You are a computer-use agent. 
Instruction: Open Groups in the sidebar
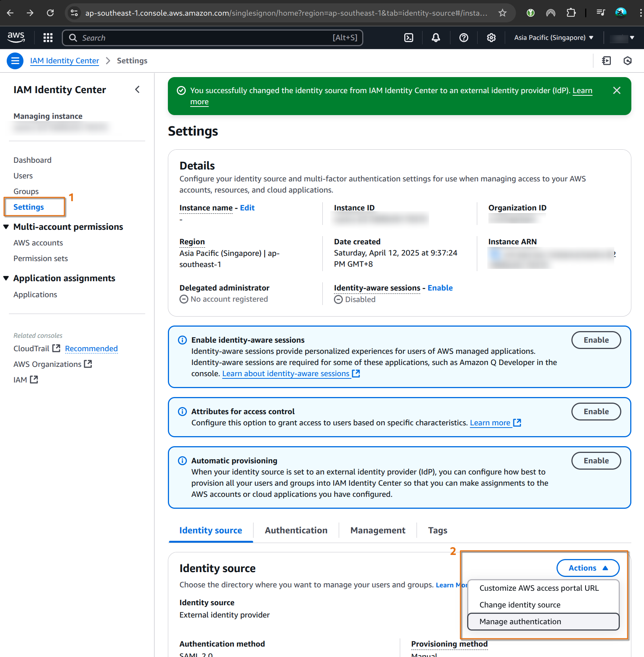26,191
